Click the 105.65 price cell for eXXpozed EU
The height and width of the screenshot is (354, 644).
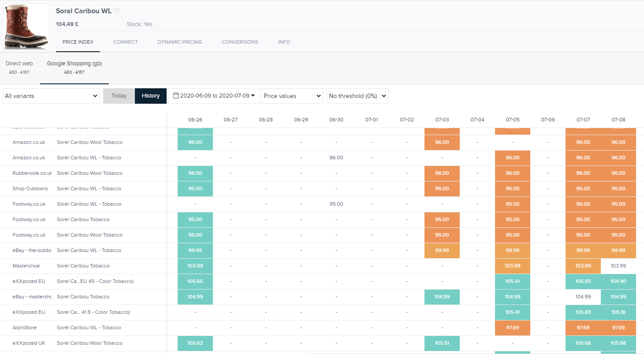[195, 282]
